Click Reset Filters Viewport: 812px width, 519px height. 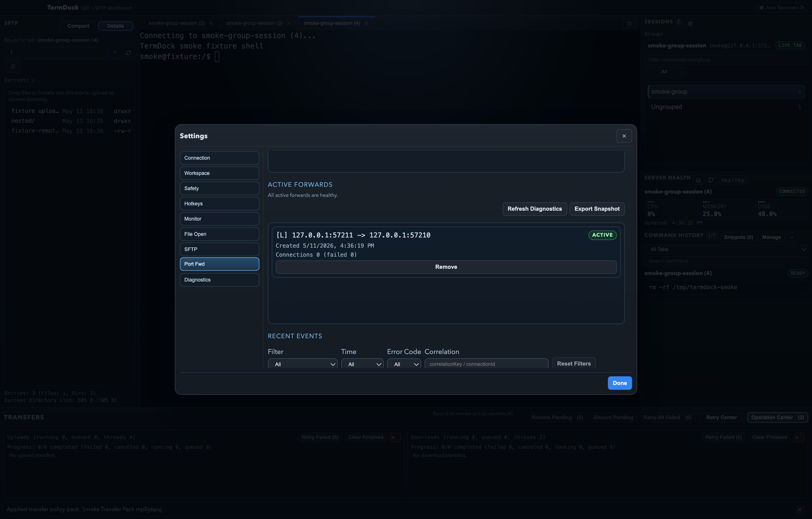[x=573, y=363]
